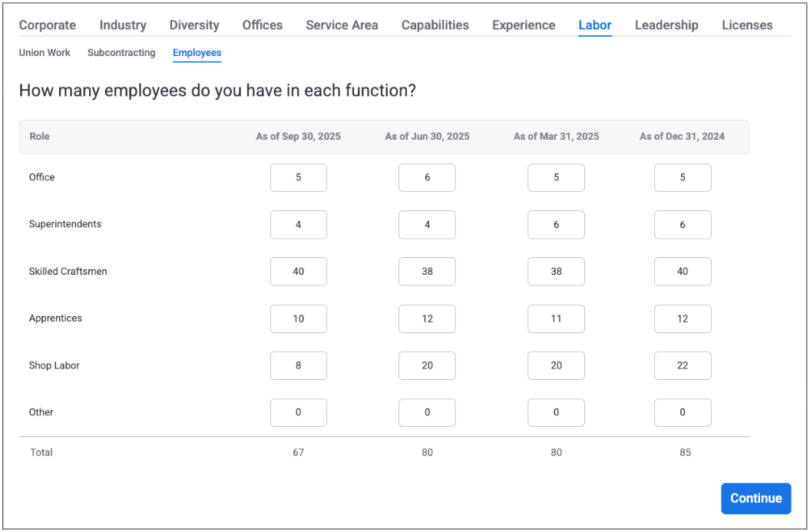Open the Corporate tab
The image size is (810, 532).
pos(48,25)
